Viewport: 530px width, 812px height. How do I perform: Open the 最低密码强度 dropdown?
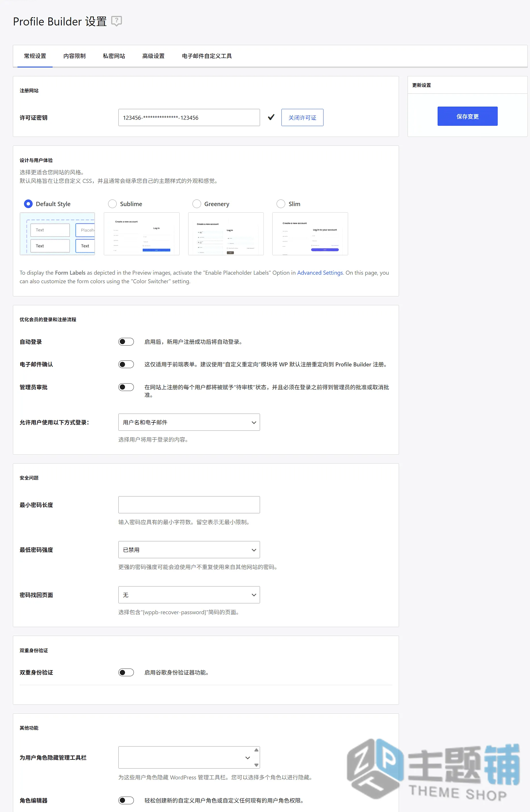pyautogui.click(x=189, y=550)
